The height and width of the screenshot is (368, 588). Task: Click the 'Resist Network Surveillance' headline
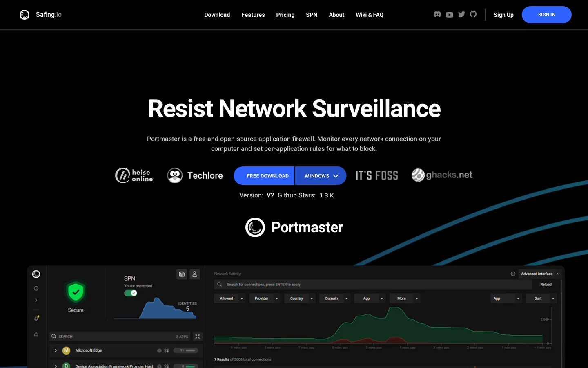click(x=294, y=109)
